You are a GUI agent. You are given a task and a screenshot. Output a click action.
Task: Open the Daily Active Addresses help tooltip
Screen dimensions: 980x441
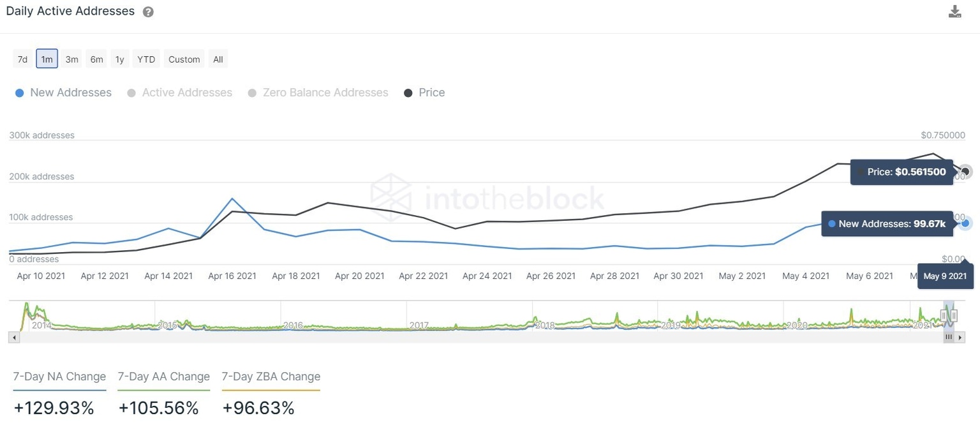coord(147,11)
